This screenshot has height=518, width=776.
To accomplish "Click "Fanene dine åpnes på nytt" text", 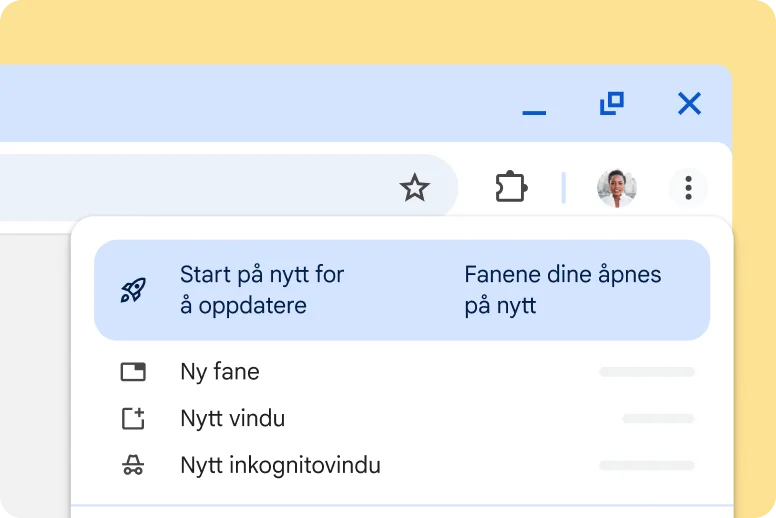I will pyautogui.click(x=562, y=290).
